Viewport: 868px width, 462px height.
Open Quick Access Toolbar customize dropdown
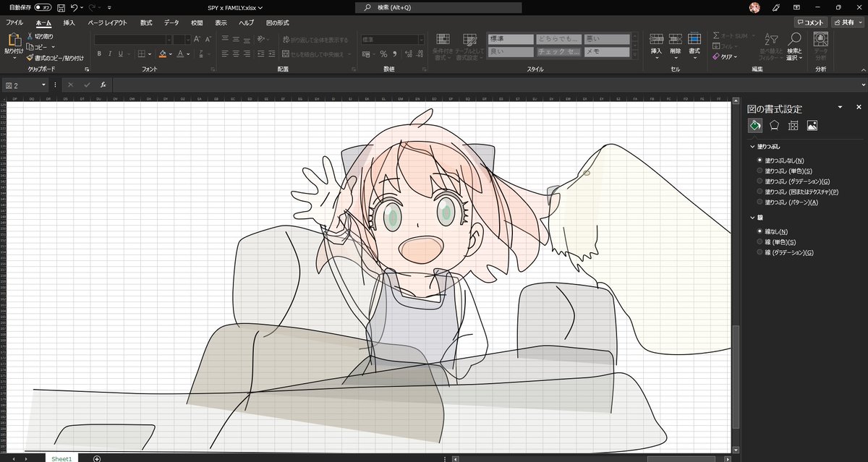[109, 7]
